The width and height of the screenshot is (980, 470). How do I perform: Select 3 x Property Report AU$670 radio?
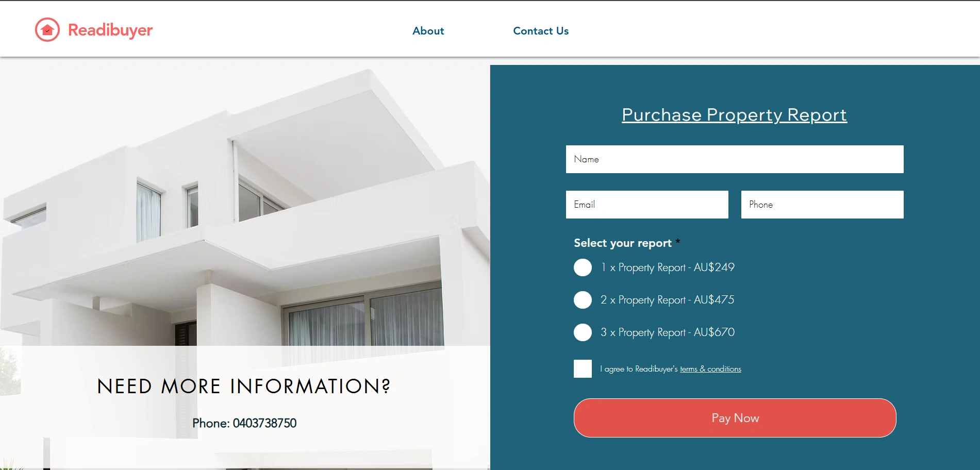pyautogui.click(x=583, y=332)
